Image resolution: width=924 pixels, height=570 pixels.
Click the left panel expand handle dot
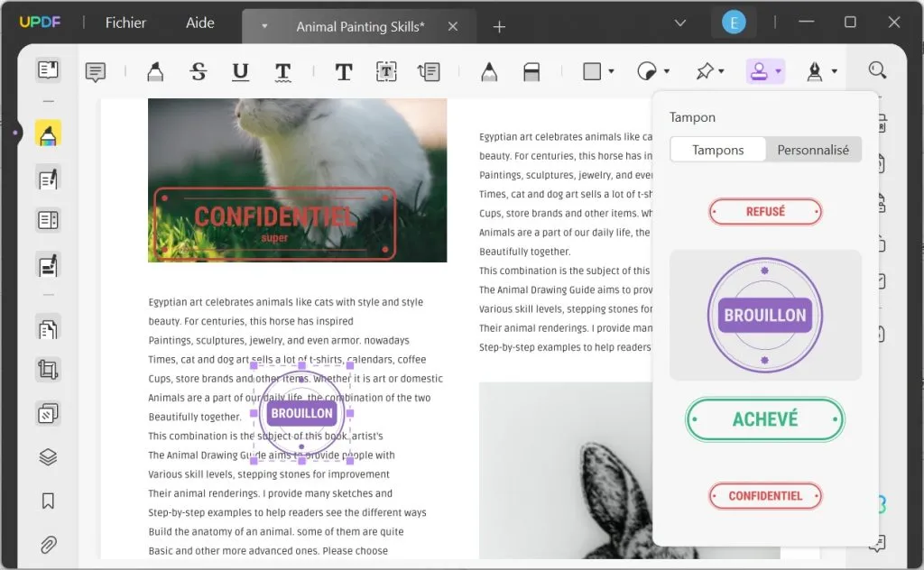click(x=15, y=133)
